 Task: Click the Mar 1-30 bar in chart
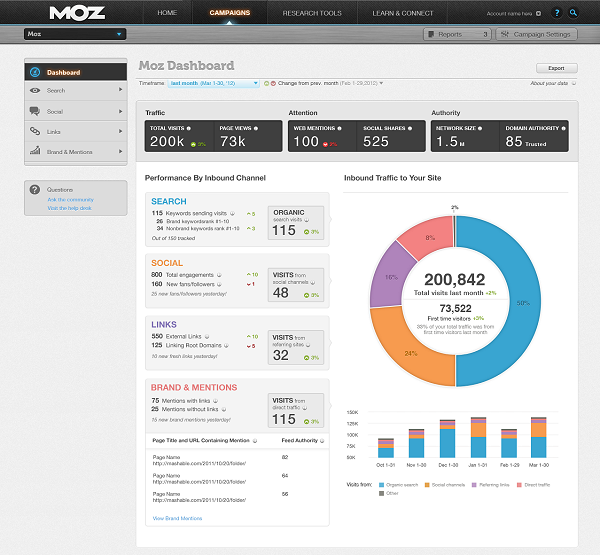(538, 437)
